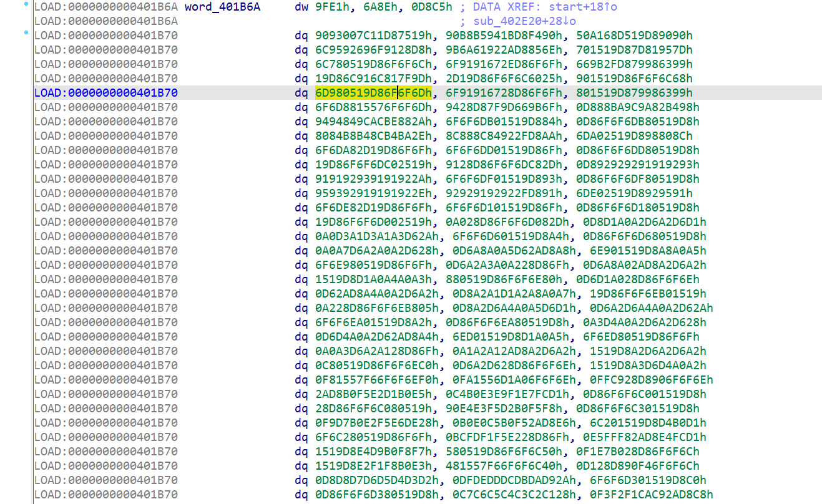Click the value 9128D86F6F6DC82Dh

click(504, 165)
